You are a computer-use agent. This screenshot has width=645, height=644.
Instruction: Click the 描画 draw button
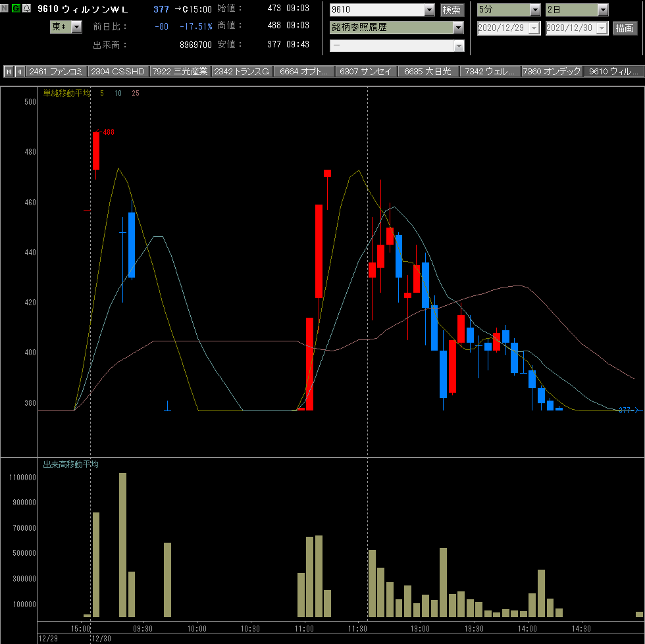point(625,28)
